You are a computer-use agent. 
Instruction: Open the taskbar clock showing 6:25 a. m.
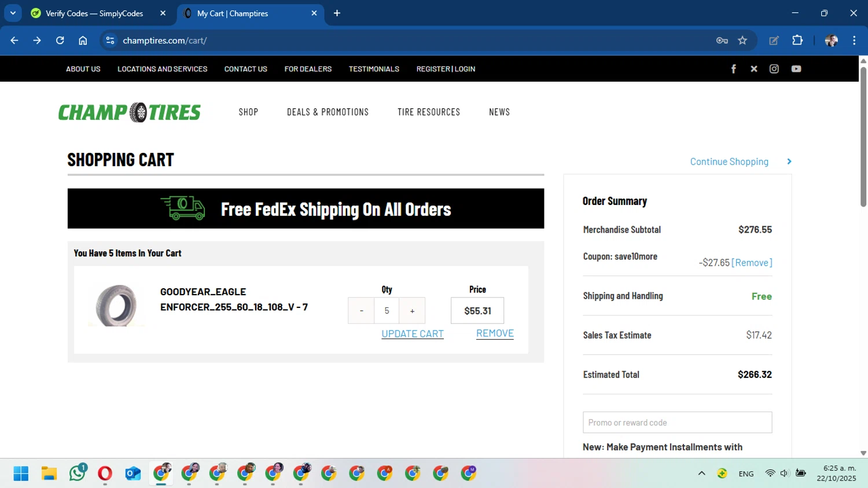point(836,474)
